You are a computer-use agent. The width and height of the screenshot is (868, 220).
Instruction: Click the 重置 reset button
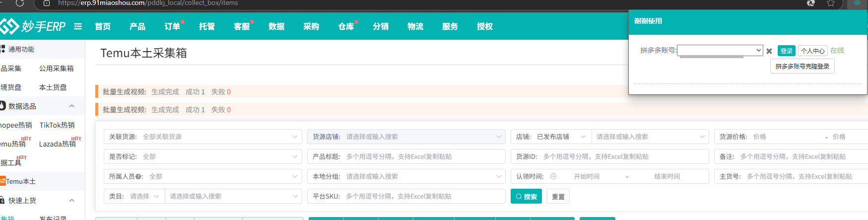click(x=558, y=197)
